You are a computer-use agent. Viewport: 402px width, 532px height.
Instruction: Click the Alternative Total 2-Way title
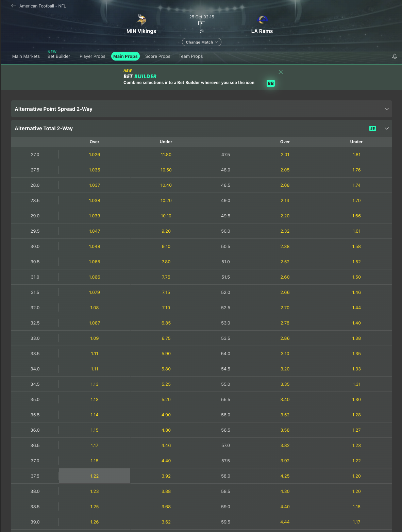(x=44, y=128)
